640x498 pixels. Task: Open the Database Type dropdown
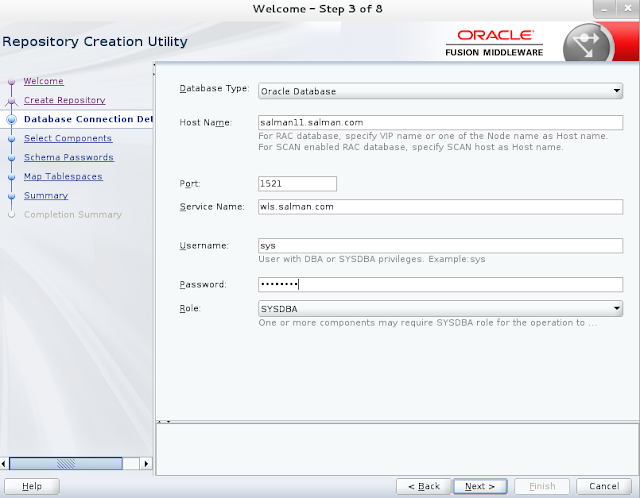(440, 91)
